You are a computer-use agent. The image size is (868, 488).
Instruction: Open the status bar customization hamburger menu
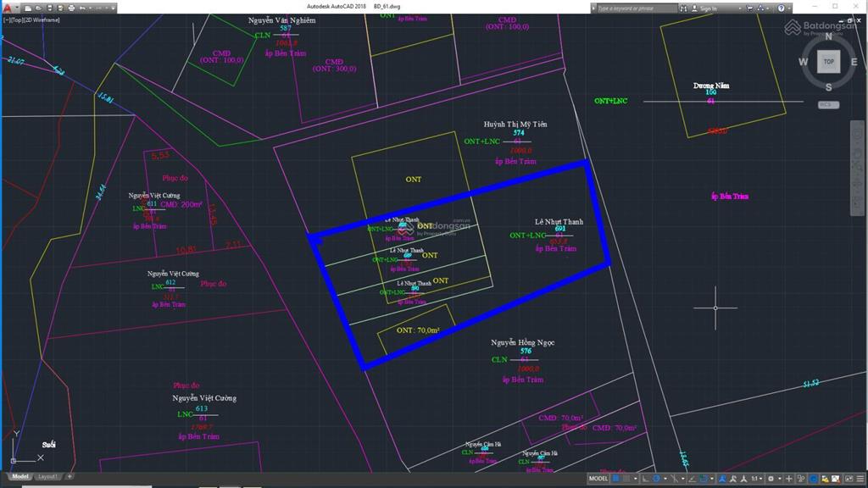[x=860, y=480]
